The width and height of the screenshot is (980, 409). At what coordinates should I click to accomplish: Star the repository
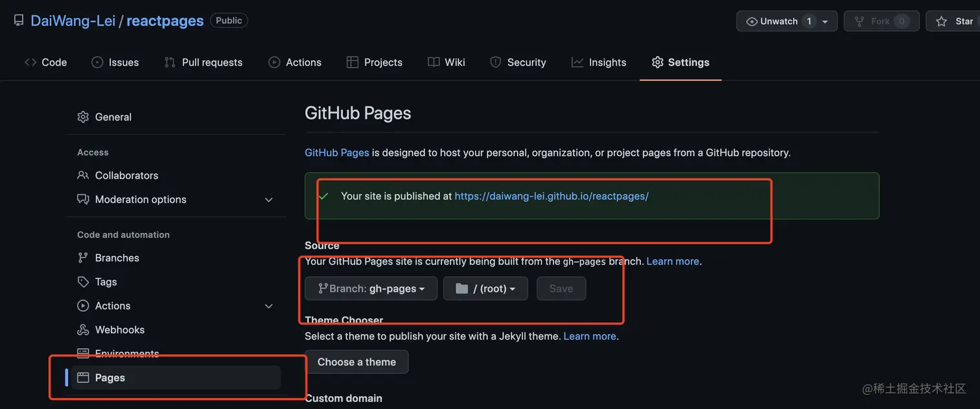[954, 21]
